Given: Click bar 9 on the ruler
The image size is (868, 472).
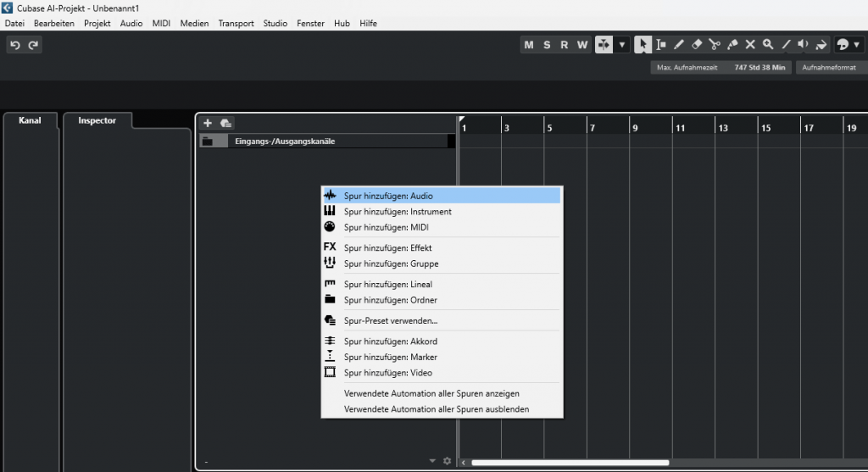Looking at the screenshot, I should [635, 128].
